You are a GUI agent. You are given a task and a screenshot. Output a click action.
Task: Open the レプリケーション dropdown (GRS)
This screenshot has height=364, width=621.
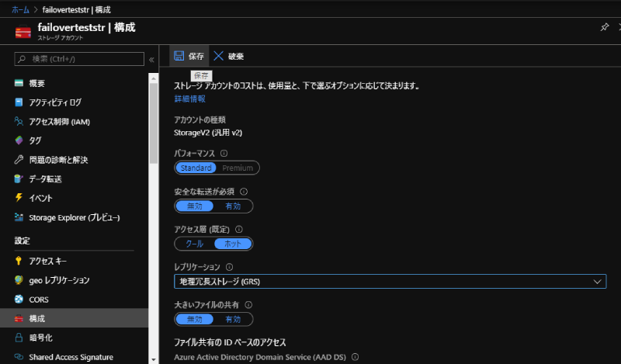pos(390,282)
